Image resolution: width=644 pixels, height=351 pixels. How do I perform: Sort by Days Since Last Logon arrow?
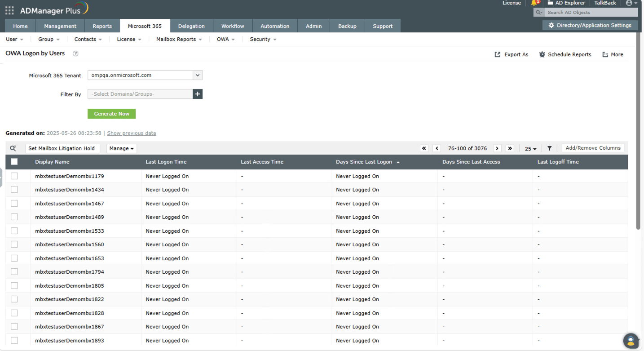point(398,162)
